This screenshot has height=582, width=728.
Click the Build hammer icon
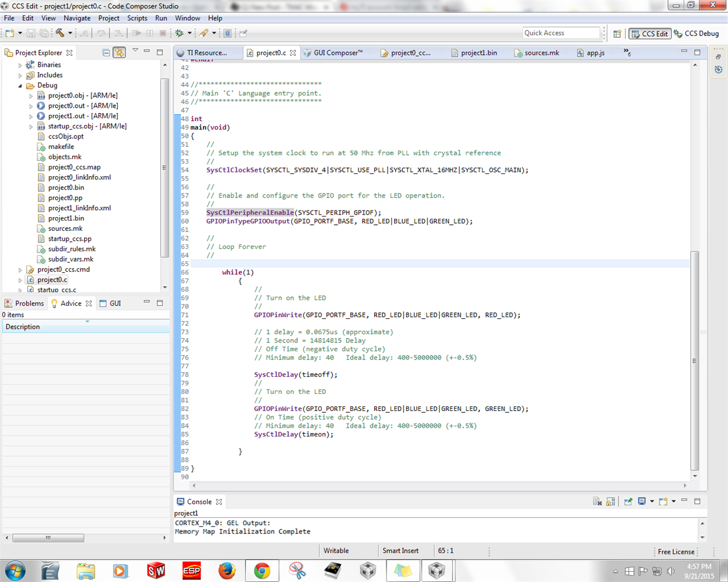coord(60,33)
